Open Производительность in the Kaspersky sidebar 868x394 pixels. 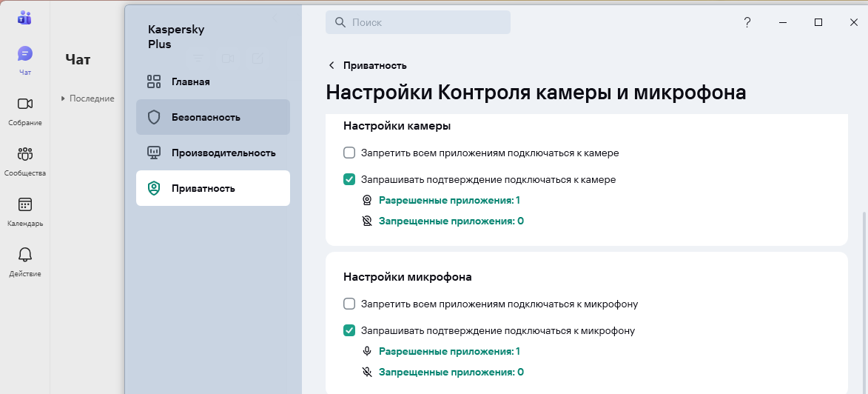point(223,153)
